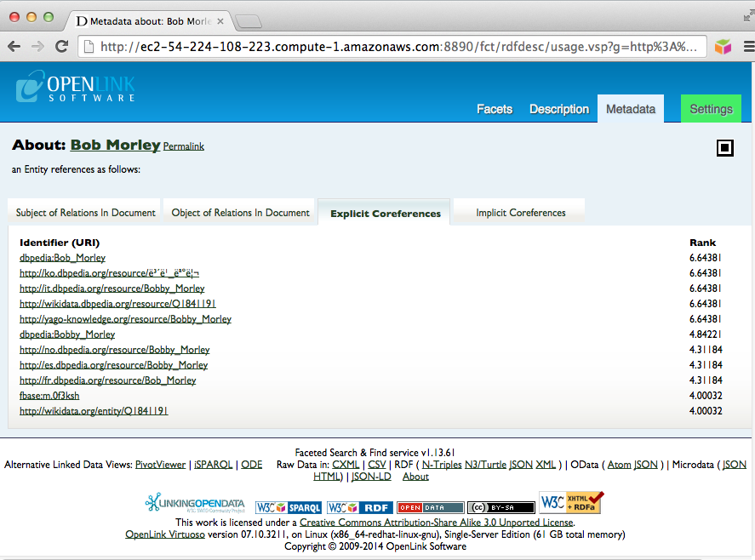
Task: Click the browser reload icon
Action: tap(61, 47)
